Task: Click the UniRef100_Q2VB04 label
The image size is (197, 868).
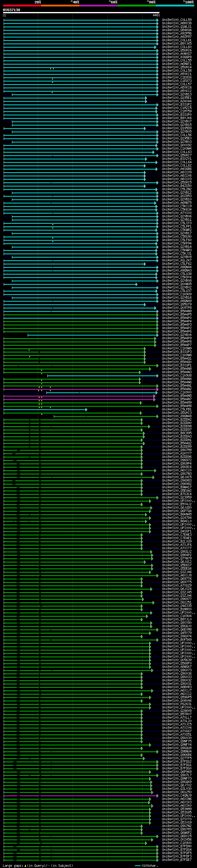Action: click(x=176, y=335)
